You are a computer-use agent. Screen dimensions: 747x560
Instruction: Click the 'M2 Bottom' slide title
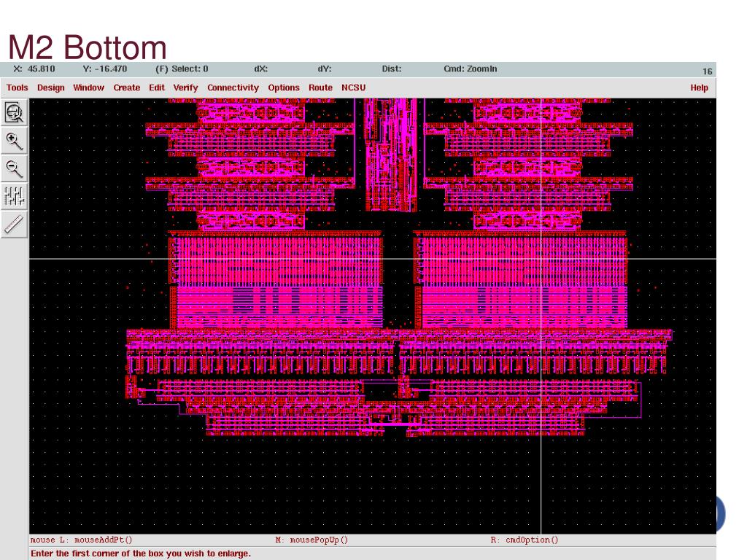coord(88,47)
